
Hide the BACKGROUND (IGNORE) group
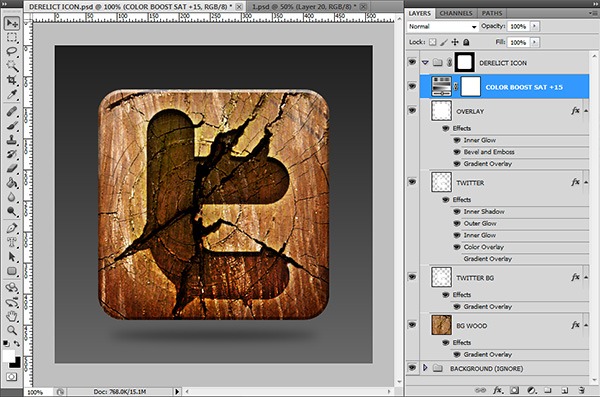coord(412,368)
